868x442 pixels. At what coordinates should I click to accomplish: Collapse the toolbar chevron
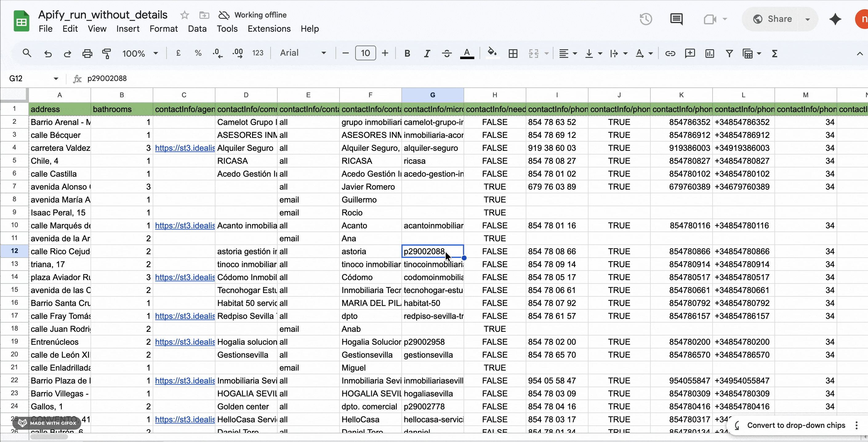pyautogui.click(x=860, y=53)
